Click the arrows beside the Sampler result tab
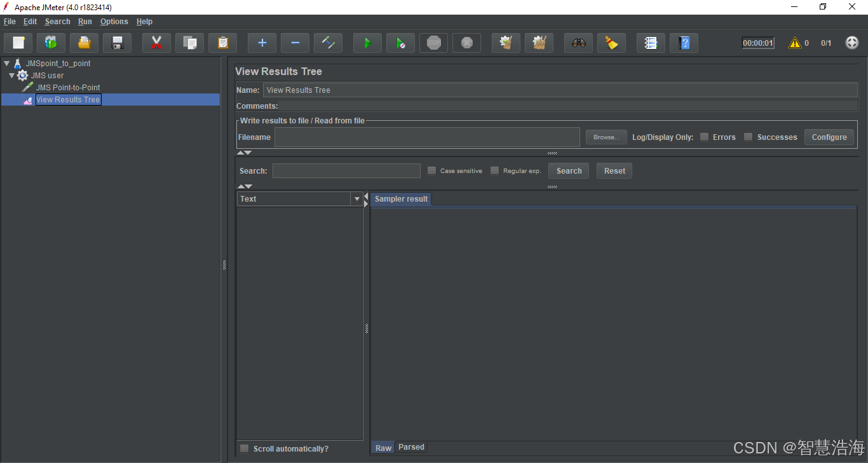This screenshot has height=463, width=868. [x=366, y=199]
